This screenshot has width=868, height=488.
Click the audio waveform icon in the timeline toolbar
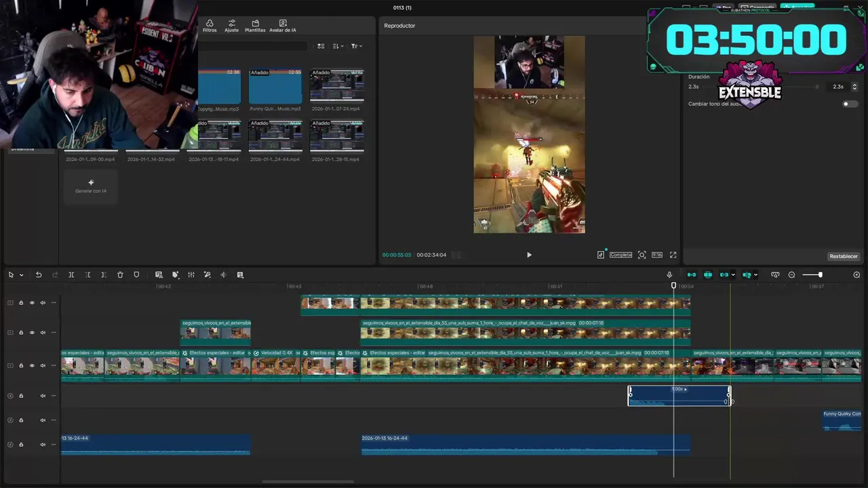tap(223, 274)
